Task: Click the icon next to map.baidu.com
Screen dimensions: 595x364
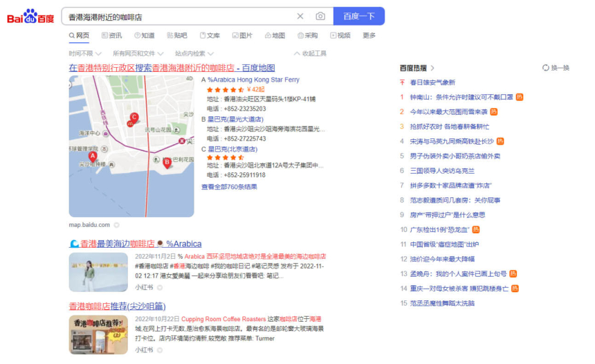Action: (x=116, y=225)
